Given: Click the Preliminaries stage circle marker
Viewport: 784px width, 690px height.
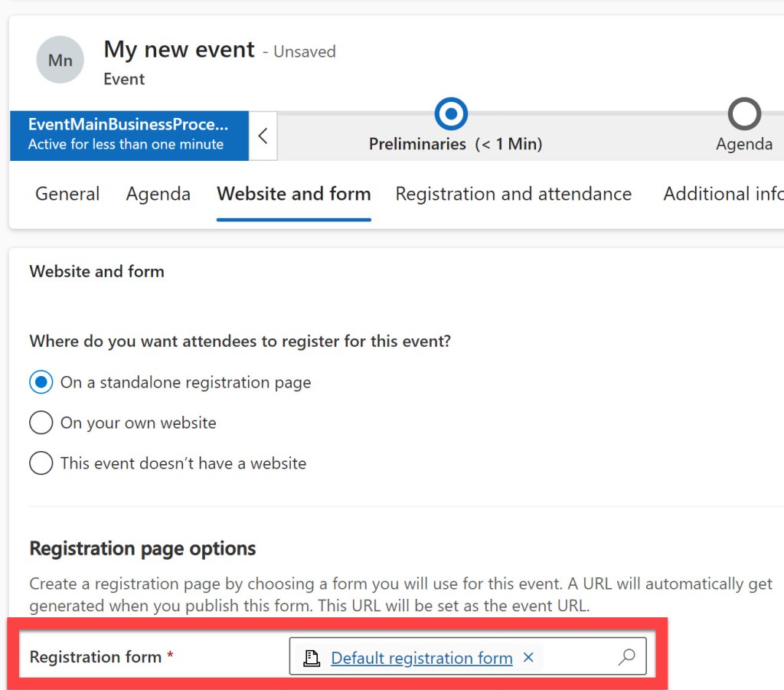Looking at the screenshot, I should click(451, 114).
